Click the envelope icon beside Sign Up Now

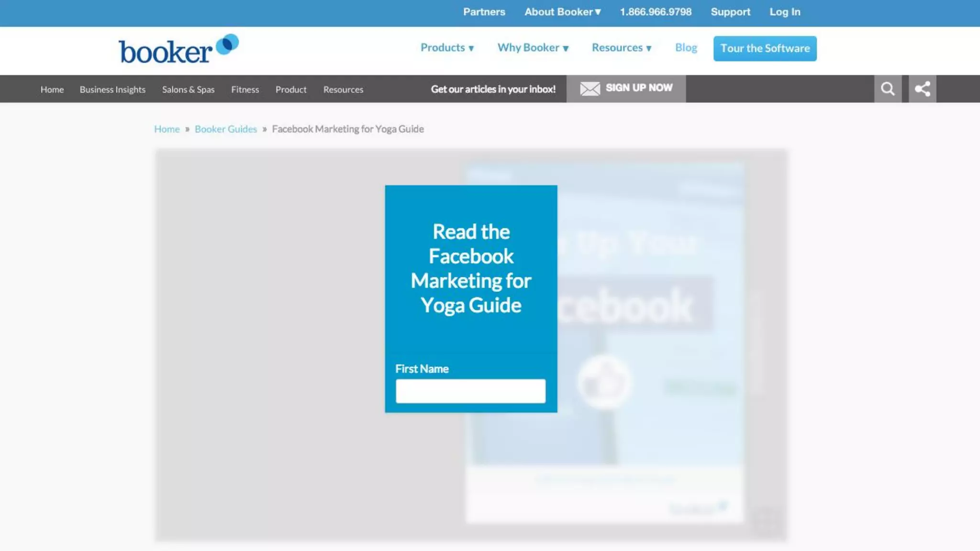(x=590, y=88)
